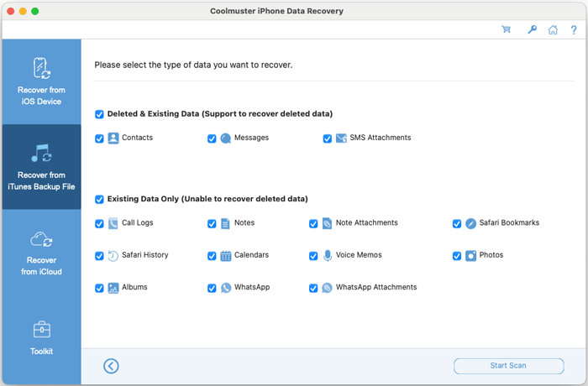
Task: Click the Start Scan button
Action: coord(508,366)
